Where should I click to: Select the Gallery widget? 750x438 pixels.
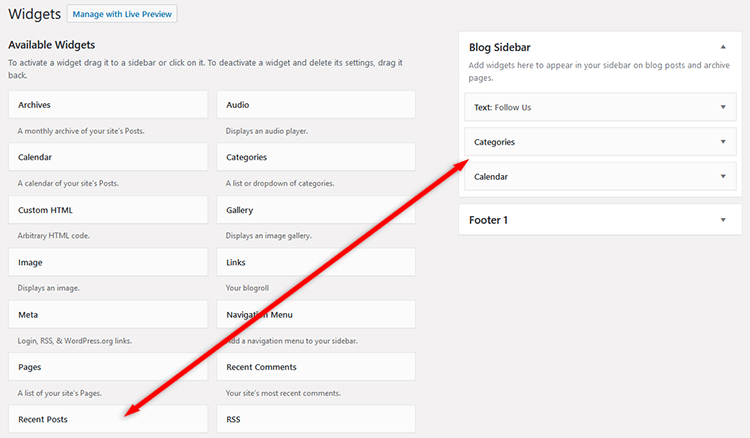pyautogui.click(x=316, y=210)
